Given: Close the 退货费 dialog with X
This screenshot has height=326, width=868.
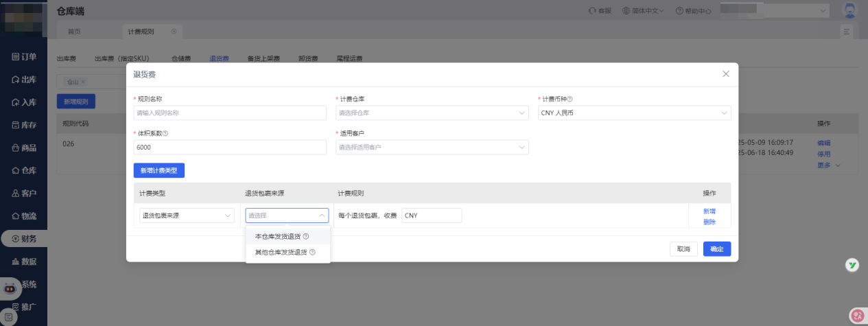Looking at the screenshot, I should pyautogui.click(x=726, y=74).
